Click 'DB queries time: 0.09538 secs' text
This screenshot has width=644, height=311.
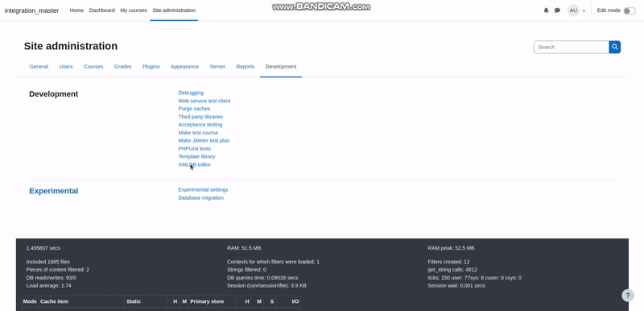point(262,278)
